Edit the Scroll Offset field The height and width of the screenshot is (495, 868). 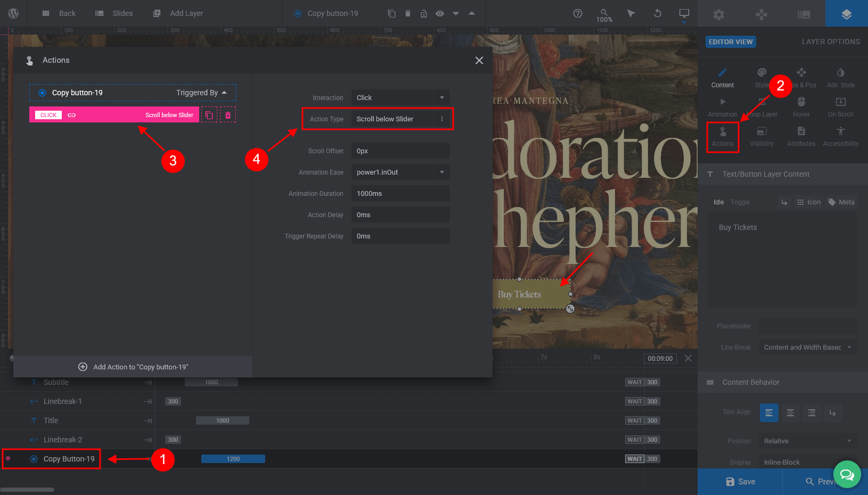[x=400, y=151]
